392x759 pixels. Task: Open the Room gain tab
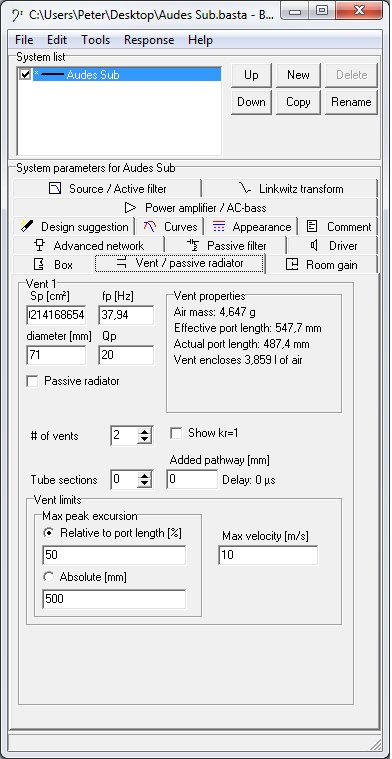coord(322,265)
